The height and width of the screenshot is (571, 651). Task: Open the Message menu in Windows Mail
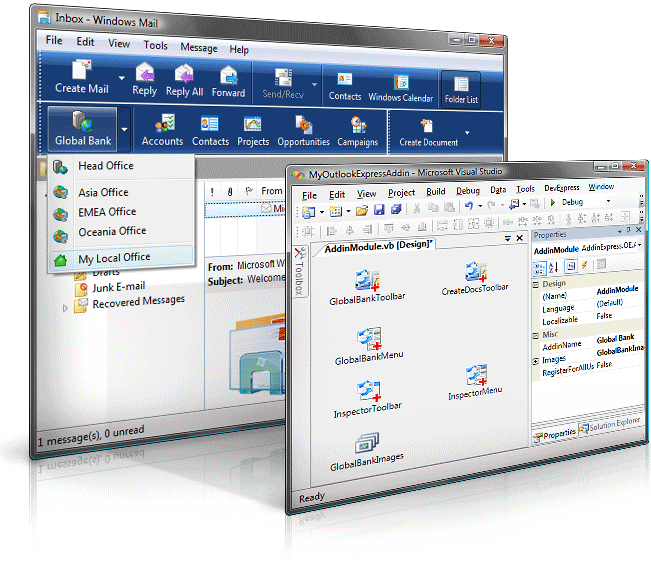(x=199, y=47)
